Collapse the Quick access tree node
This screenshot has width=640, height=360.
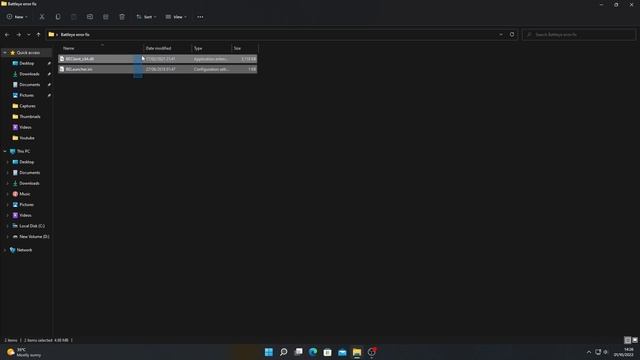pos(5,53)
